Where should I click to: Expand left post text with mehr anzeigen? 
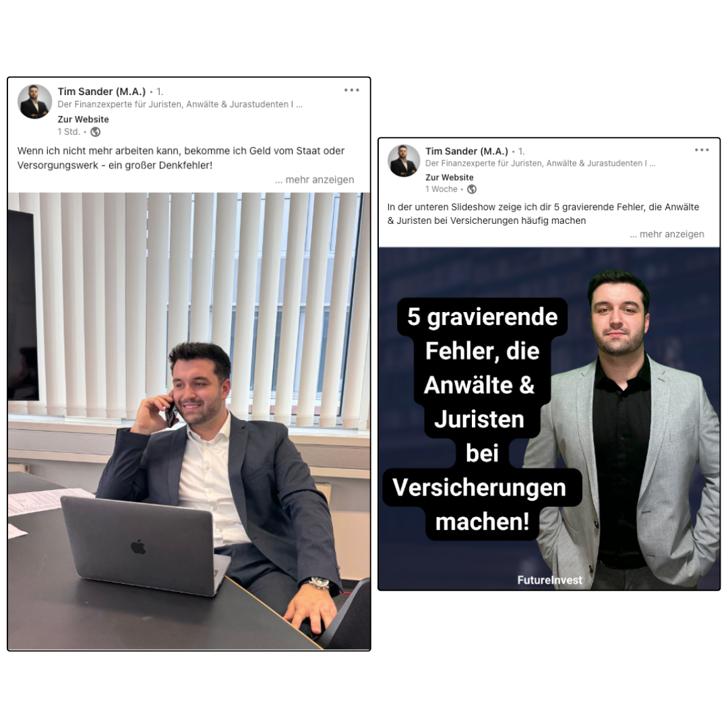tap(314, 180)
